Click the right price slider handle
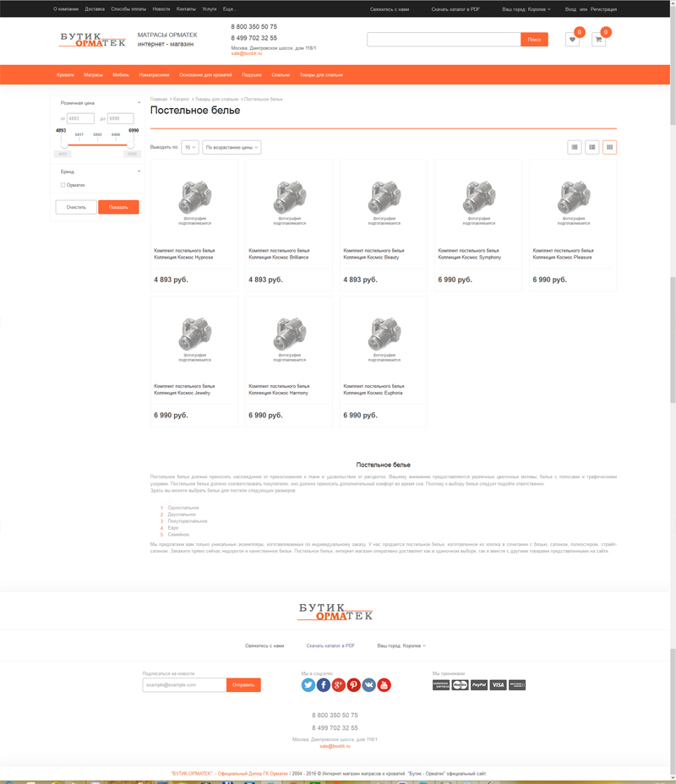 pos(130,145)
